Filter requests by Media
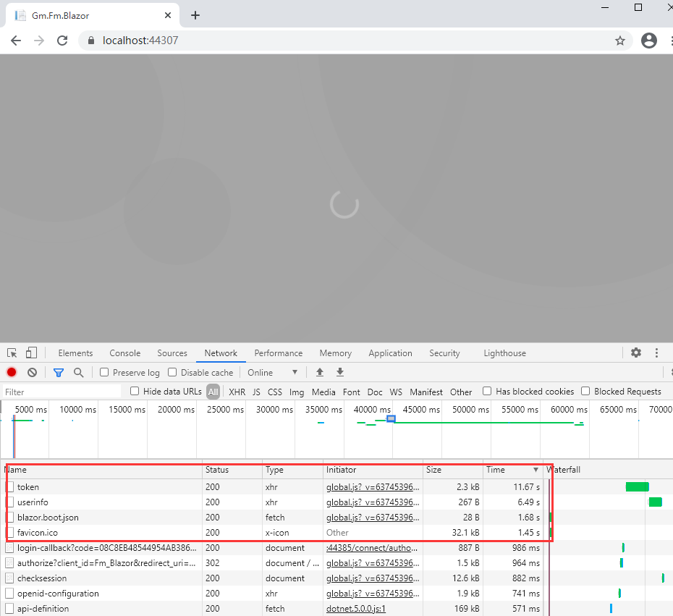673x616 pixels. pyautogui.click(x=323, y=392)
